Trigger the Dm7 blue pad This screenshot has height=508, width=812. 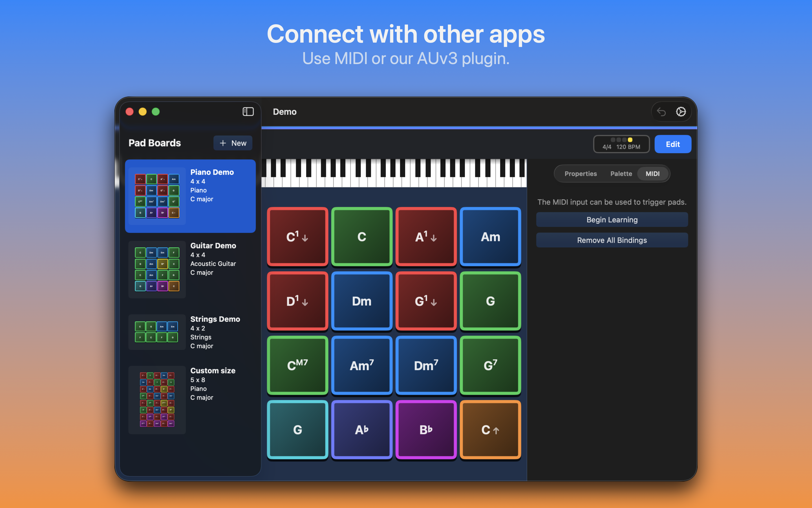tap(426, 365)
